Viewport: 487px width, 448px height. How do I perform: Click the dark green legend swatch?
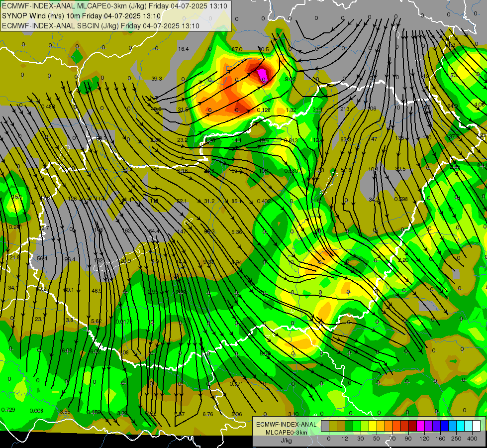coord(349,426)
